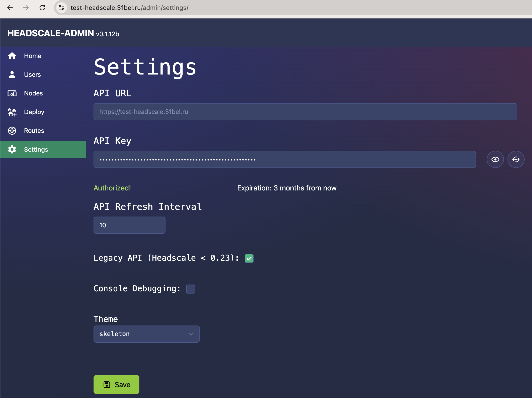Click the browser address bar URL
The height and width of the screenshot is (398, 532).
(x=129, y=8)
